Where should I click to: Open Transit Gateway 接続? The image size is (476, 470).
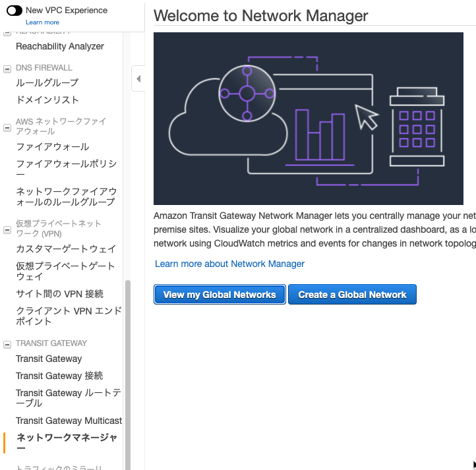59,376
